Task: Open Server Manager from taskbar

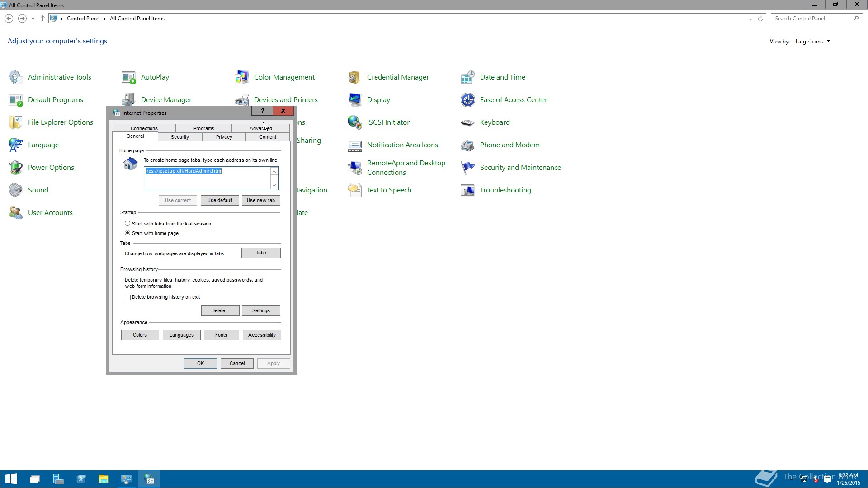Action: point(58,479)
